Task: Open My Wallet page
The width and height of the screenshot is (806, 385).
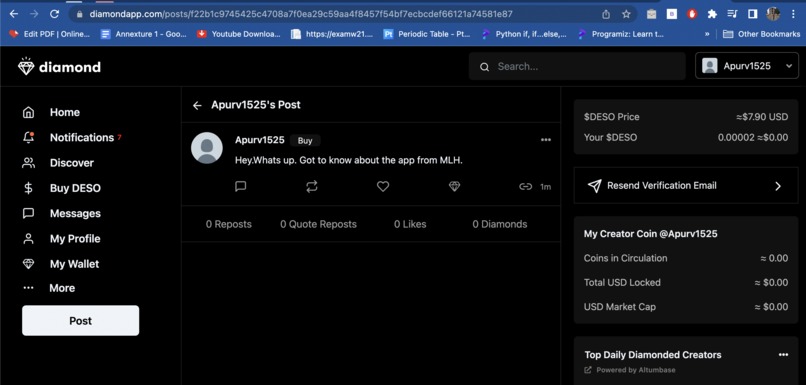Action: coord(75,264)
